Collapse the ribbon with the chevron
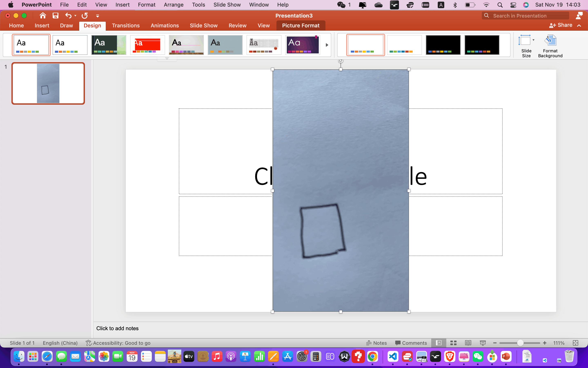 pyautogui.click(x=579, y=25)
